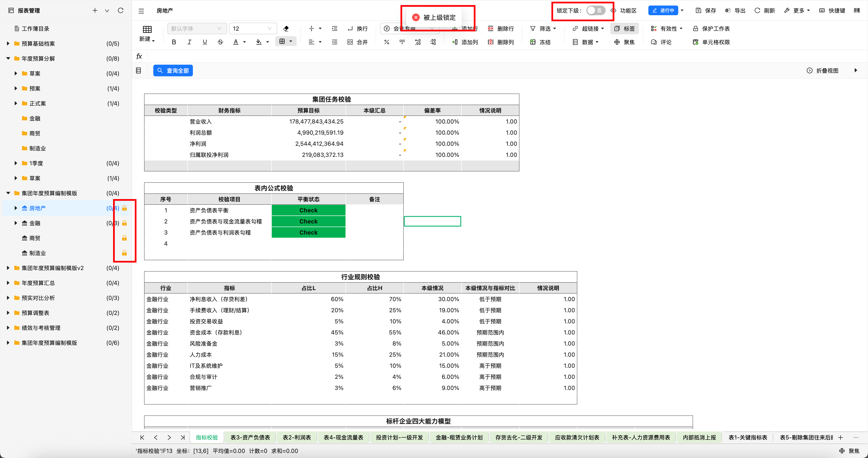Click the percent format icon
The width and height of the screenshot is (868, 458).
point(387,42)
